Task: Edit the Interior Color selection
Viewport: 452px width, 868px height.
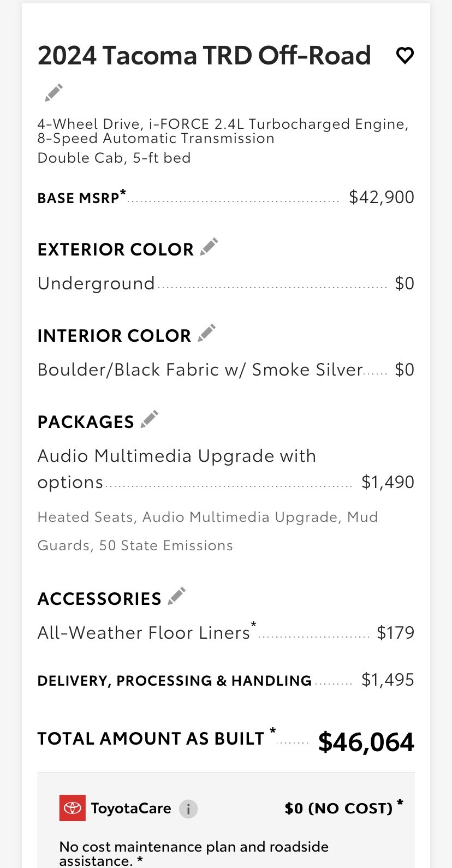Action: tap(206, 333)
